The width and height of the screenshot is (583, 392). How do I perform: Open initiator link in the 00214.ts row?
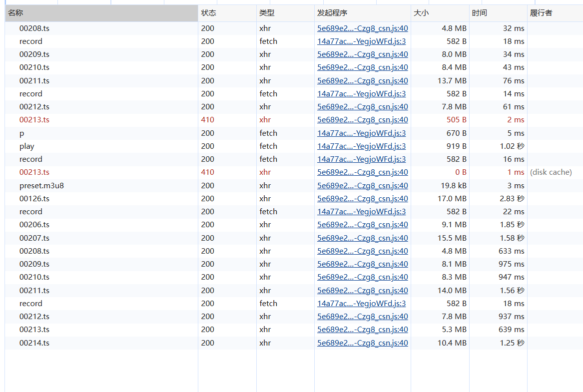363,343
